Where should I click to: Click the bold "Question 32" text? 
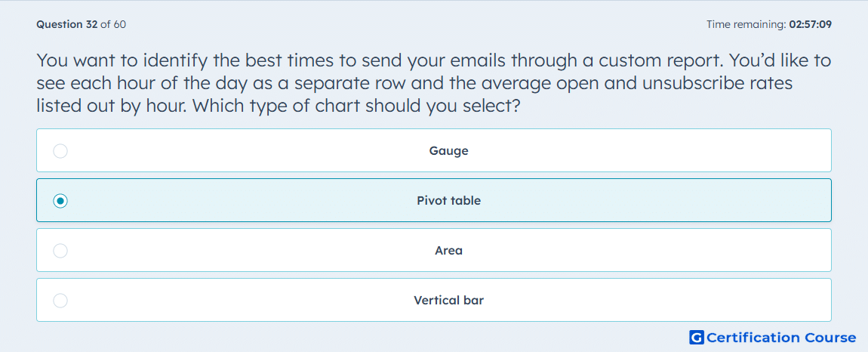[67, 24]
